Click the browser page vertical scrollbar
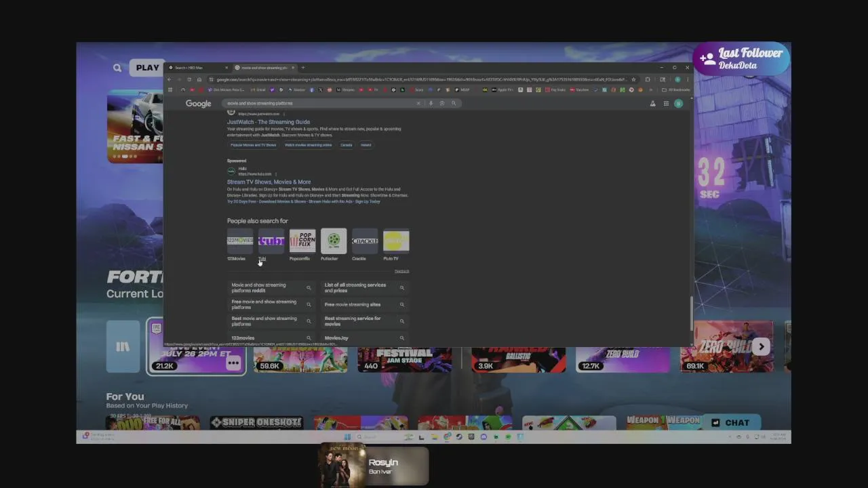868x488 pixels. pyautogui.click(x=691, y=312)
